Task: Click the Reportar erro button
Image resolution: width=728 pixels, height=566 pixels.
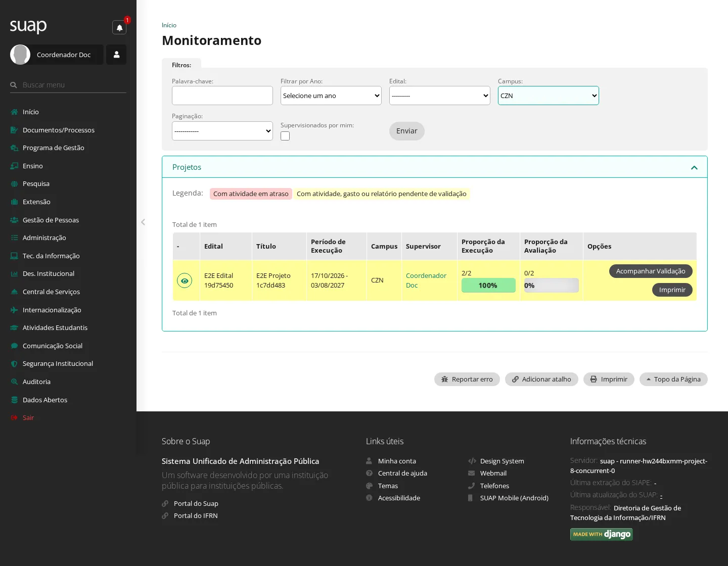Action: pos(467,380)
